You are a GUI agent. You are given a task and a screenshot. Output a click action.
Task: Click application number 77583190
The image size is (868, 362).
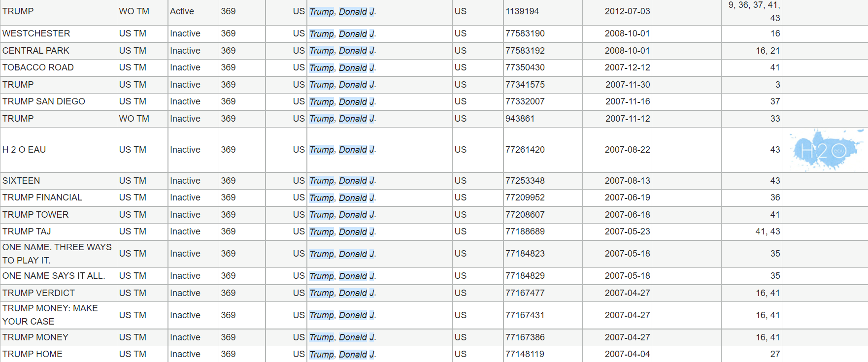point(525,33)
